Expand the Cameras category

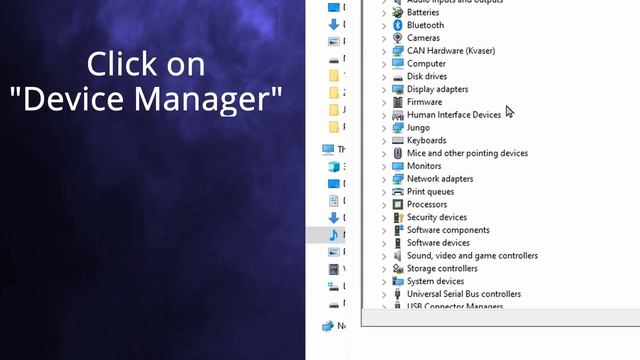tap(384, 39)
